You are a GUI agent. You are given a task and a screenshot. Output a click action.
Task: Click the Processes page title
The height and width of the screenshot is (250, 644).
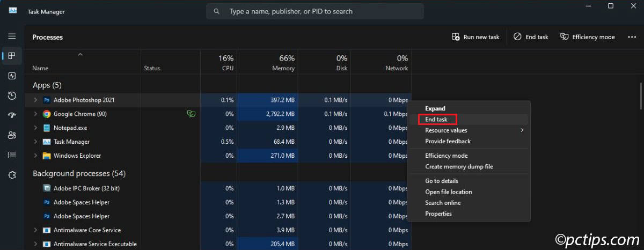[x=47, y=37]
